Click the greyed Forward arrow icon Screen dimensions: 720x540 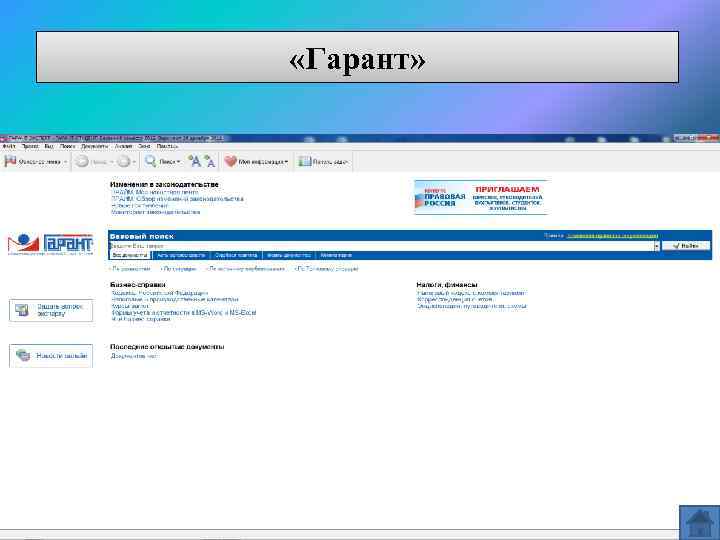pyautogui.click(x=123, y=162)
